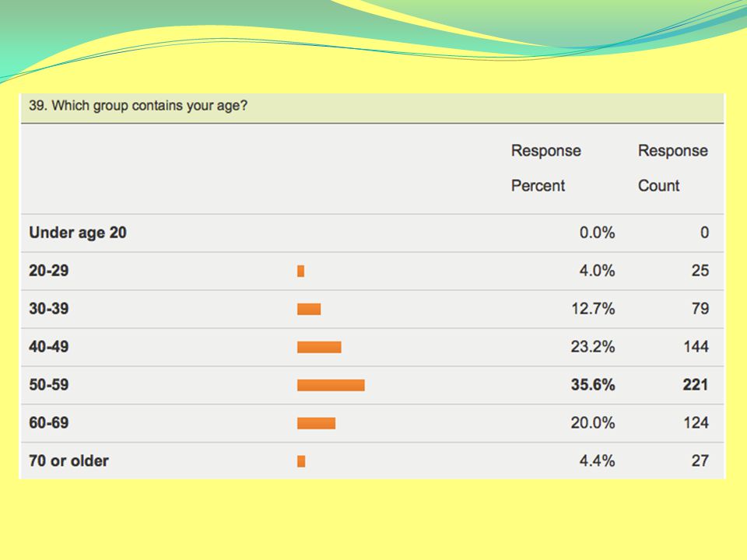Click the orange bar for 20-29
This screenshot has width=747, height=560.
[x=300, y=271]
